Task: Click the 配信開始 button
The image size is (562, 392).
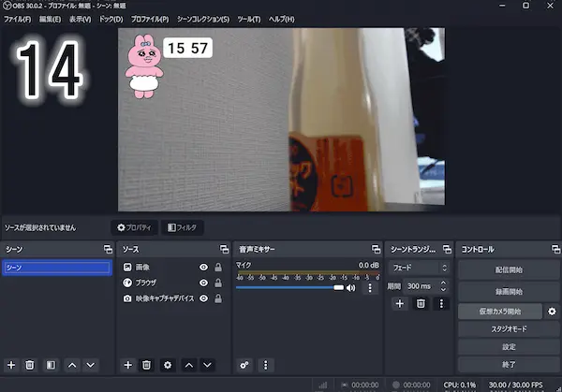Action: pos(509,269)
